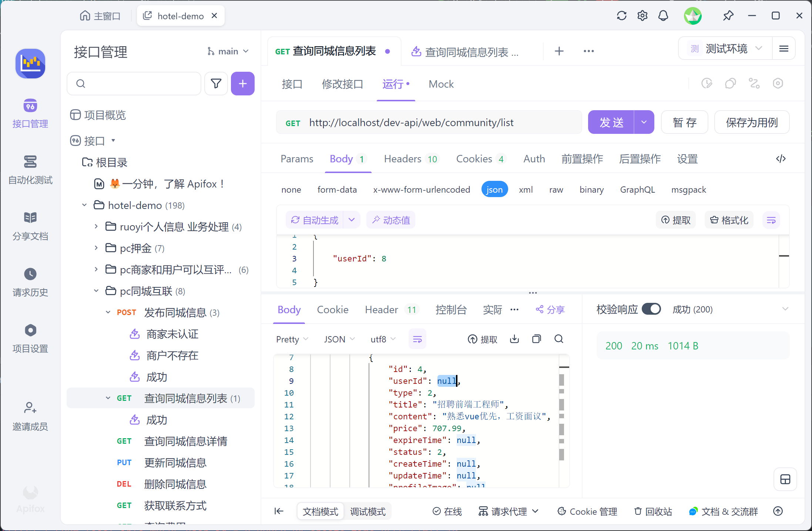
Task: Select form-data body type
Action: click(x=337, y=190)
